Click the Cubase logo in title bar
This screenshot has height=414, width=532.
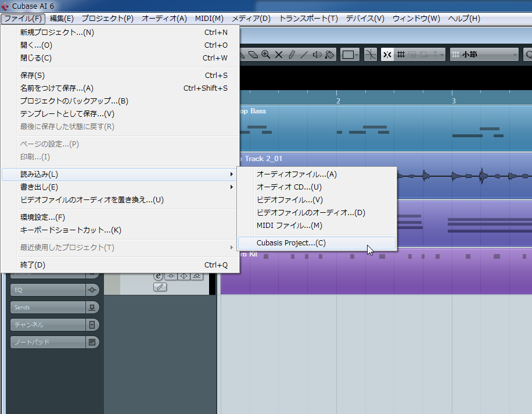tap(5, 6)
